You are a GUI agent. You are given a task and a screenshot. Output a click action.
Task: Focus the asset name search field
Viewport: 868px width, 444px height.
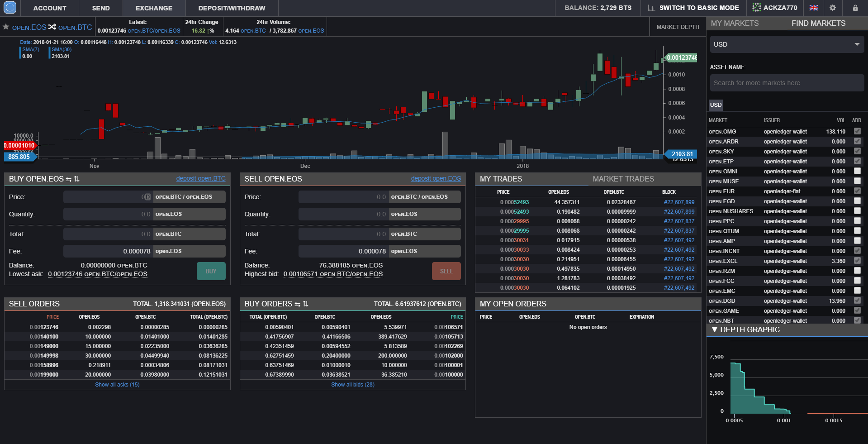pyautogui.click(x=787, y=83)
